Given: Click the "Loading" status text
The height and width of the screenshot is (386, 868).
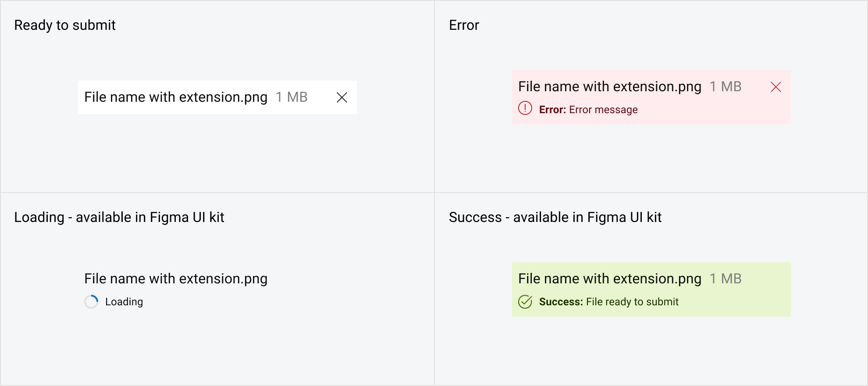Looking at the screenshot, I should (124, 302).
